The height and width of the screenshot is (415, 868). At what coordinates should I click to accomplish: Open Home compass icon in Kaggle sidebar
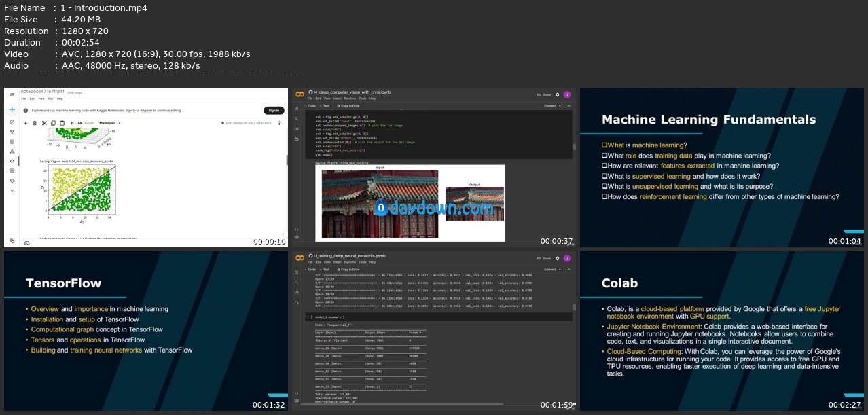(12, 122)
